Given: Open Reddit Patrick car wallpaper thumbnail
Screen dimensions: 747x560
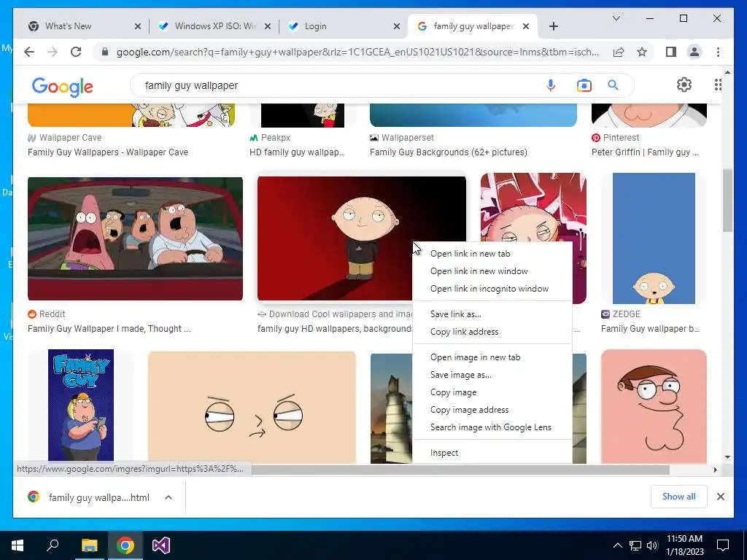Looking at the screenshot, I should 135,238.
